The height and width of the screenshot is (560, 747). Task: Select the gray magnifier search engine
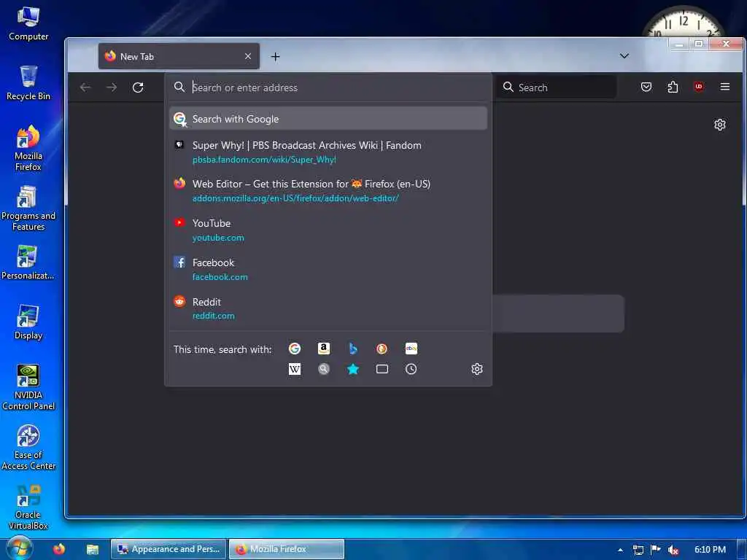pos(323,369)
